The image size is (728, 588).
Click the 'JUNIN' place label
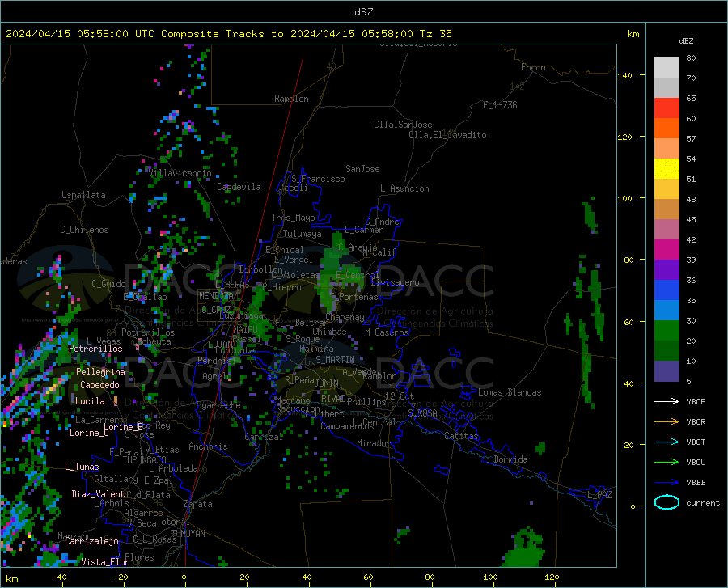327,383
